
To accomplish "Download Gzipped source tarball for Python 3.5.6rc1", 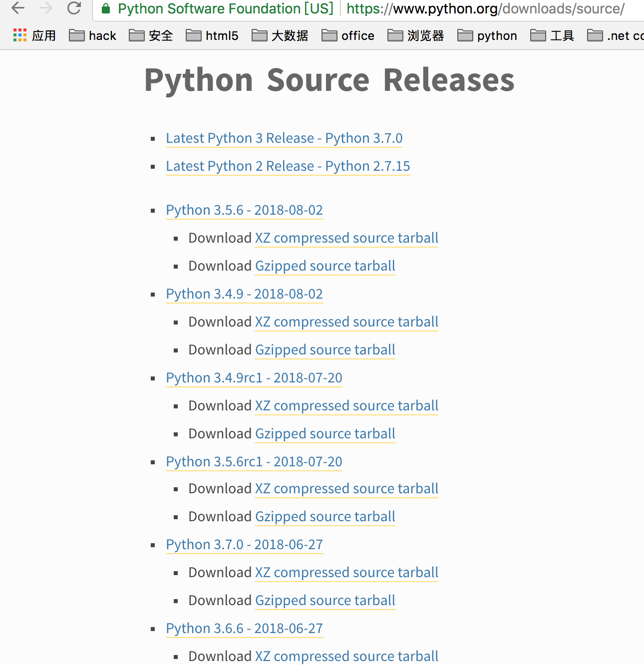I will [325, 516].
